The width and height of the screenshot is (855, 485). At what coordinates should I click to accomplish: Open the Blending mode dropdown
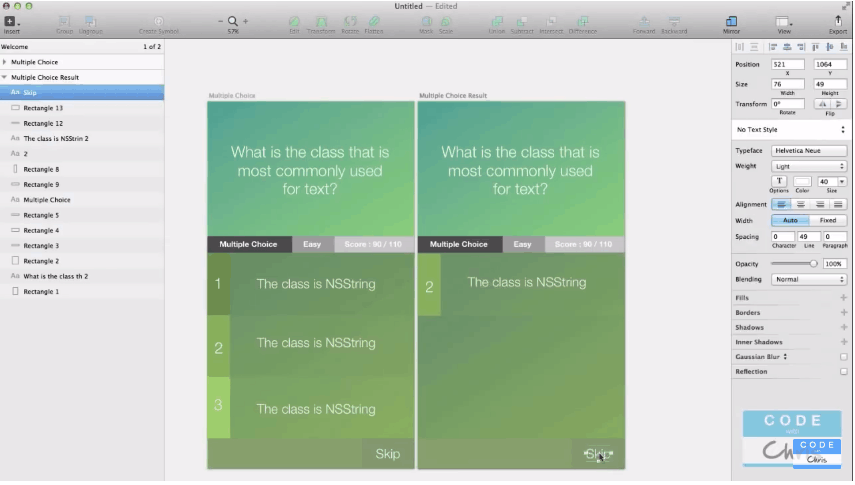(x=808, y=279)
